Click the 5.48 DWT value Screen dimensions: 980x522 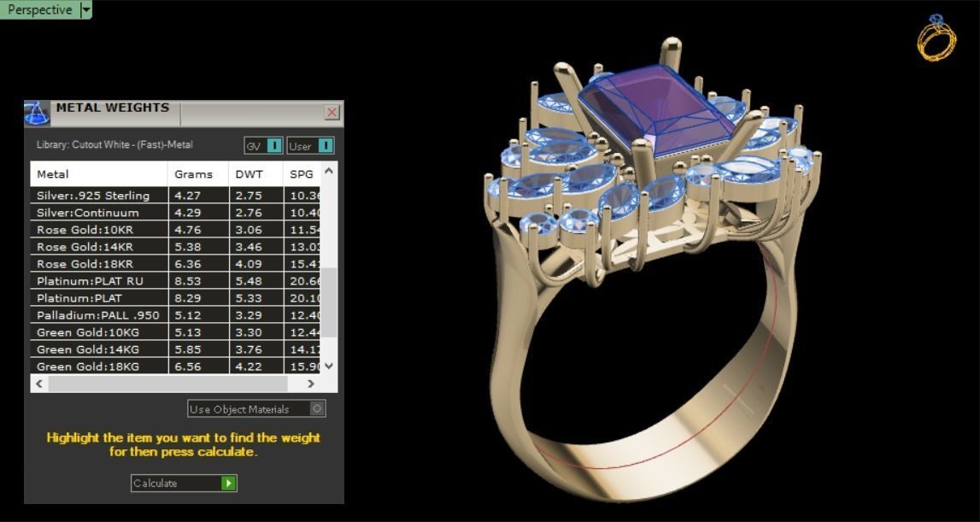pos(248,281)
